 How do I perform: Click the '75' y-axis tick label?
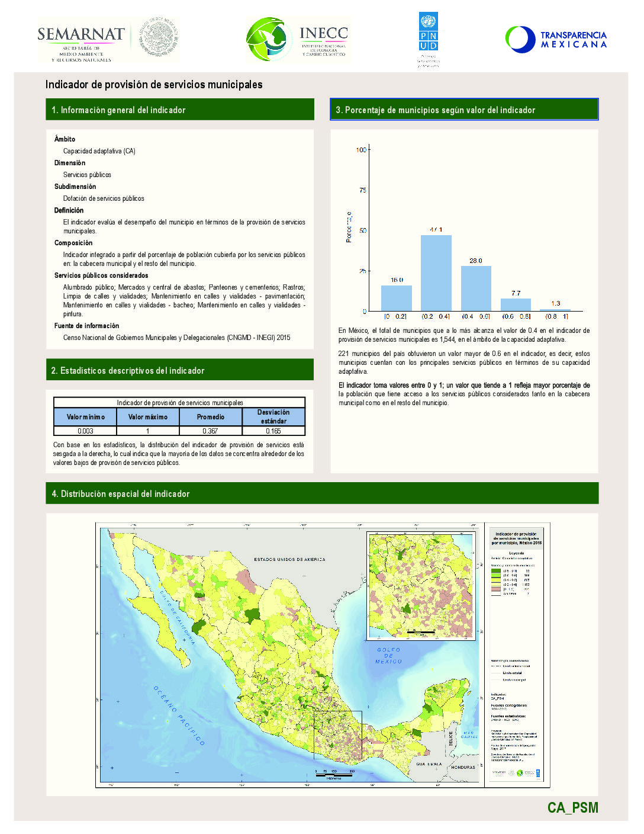(x=363, y=190)
